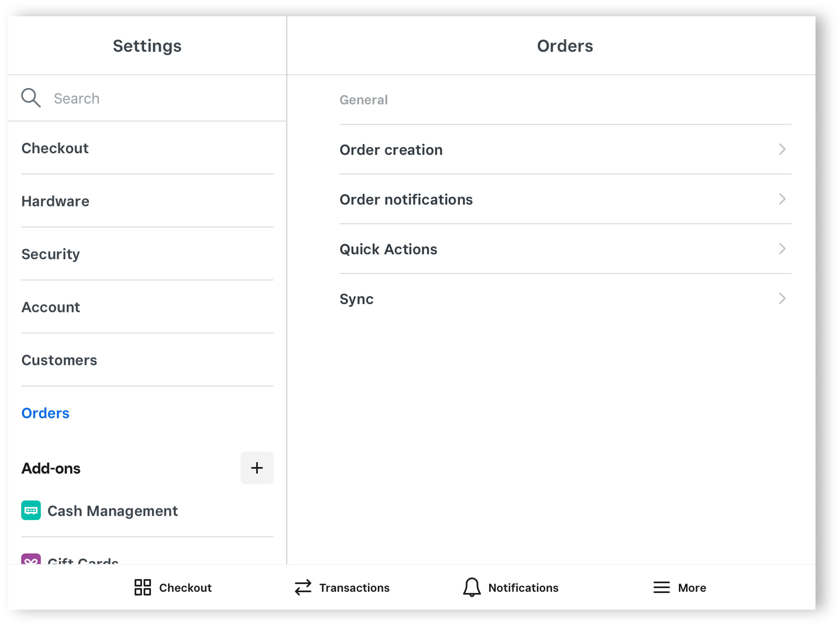840x626 pixels.
Task: Select Customers in settings list
Action: (59, 360)
